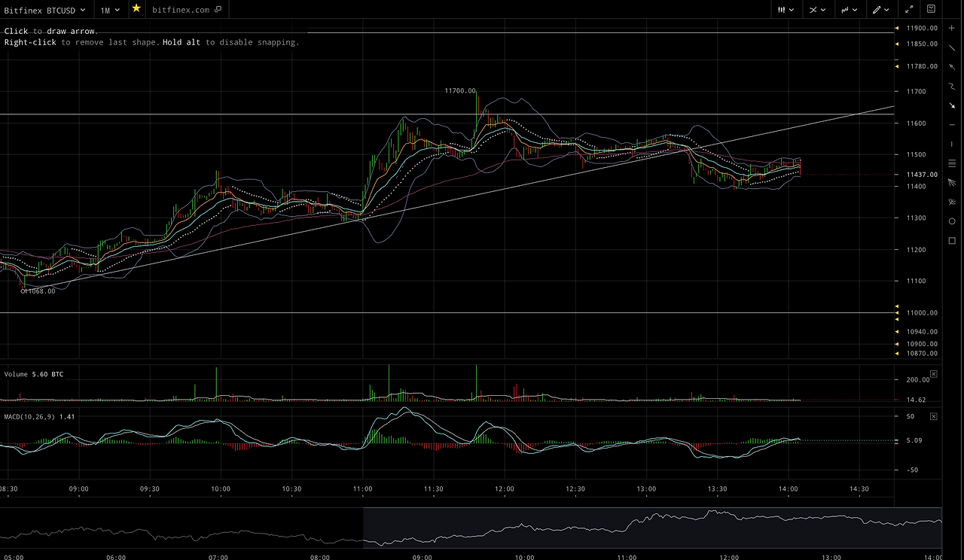Click the 11700.00 high price label
This screenshot has height=560, width=964.
point(460,91)
